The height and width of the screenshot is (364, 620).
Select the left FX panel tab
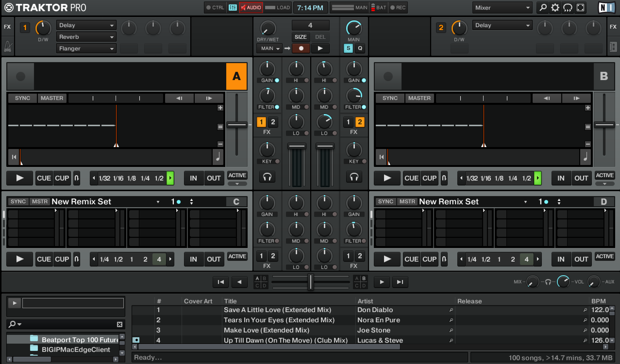point(7,26)
